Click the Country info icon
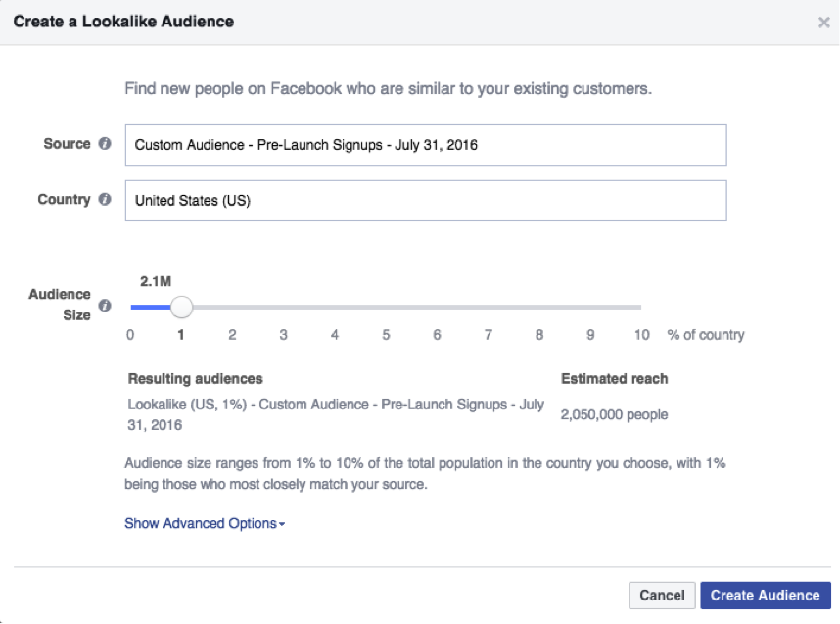Viewport: 840px width, 624px height. (105, 199)
